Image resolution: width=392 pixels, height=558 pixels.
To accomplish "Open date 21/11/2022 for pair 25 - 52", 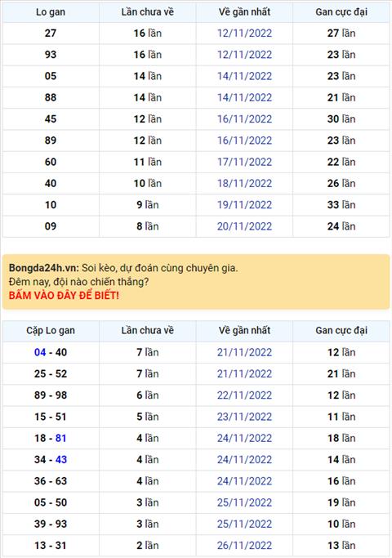I will [x=244, y=373].
